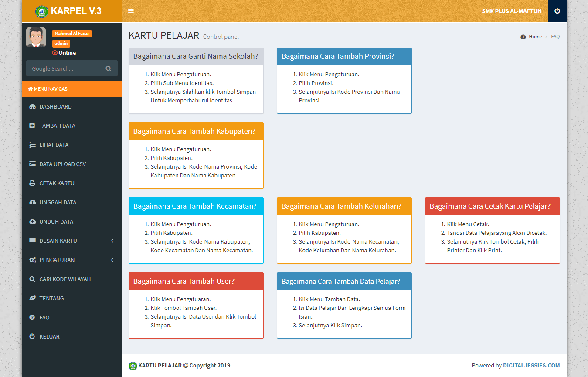Select Cari Kode Wilayah menu item

coord(65,279)
